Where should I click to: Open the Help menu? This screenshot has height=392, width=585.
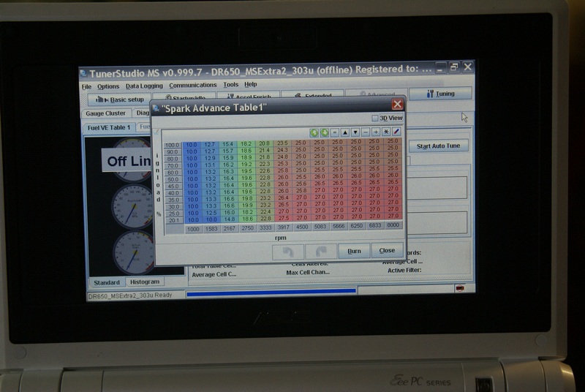tap(251, 84)
